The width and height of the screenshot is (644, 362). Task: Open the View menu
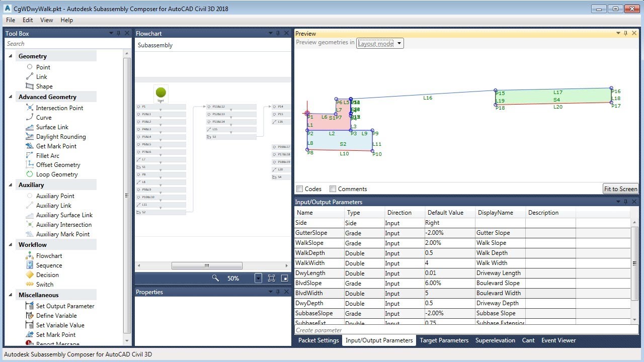click(47, 20)
